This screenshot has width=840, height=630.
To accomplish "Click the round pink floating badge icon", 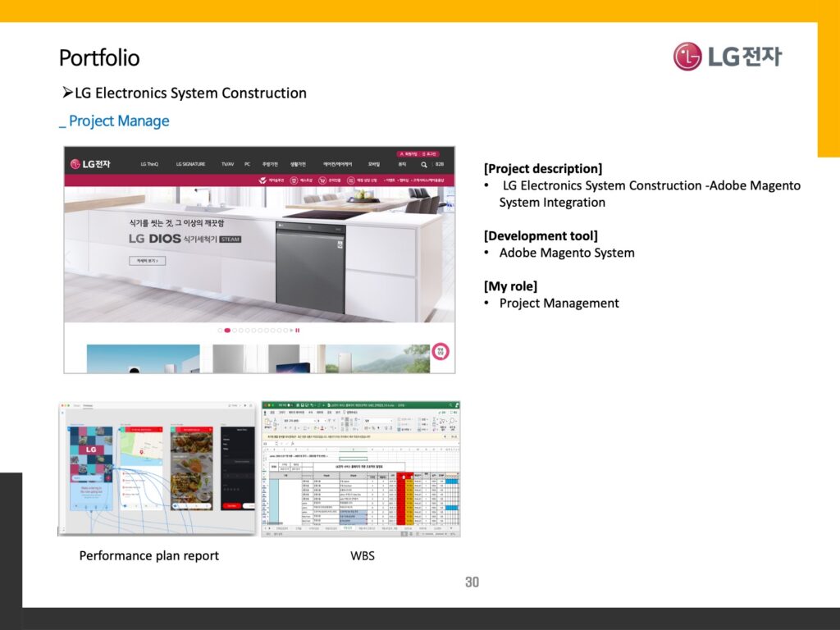I will click(x=441, y=351).
